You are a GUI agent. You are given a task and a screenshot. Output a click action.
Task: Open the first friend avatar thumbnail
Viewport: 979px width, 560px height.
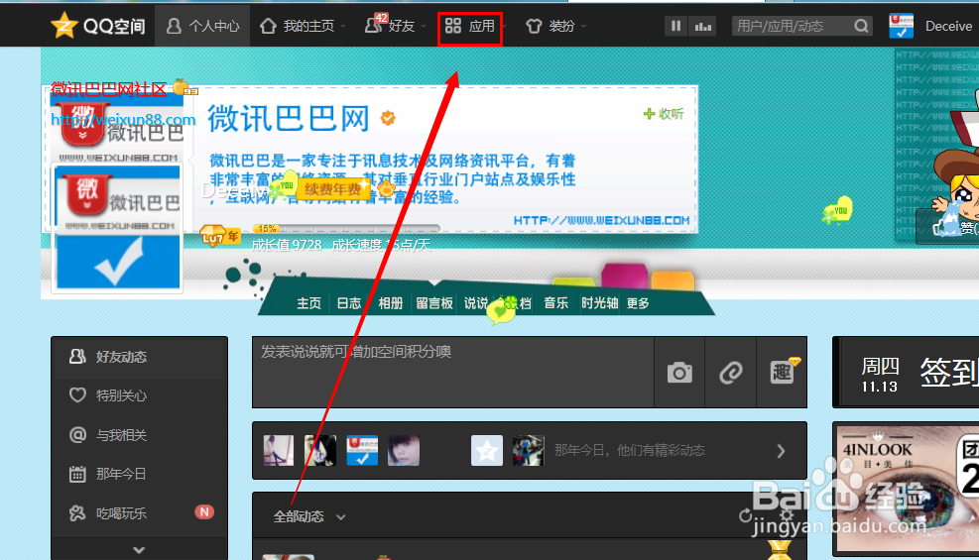pyautogui.click(x=279, y=450)
